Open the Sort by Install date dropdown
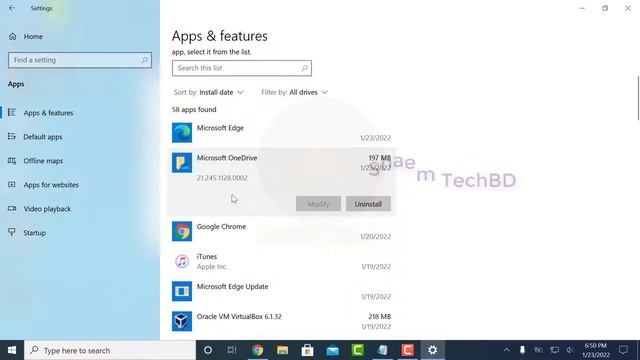Image resolution: width=640 pixels, height=360 pixels. coord(209,93)
